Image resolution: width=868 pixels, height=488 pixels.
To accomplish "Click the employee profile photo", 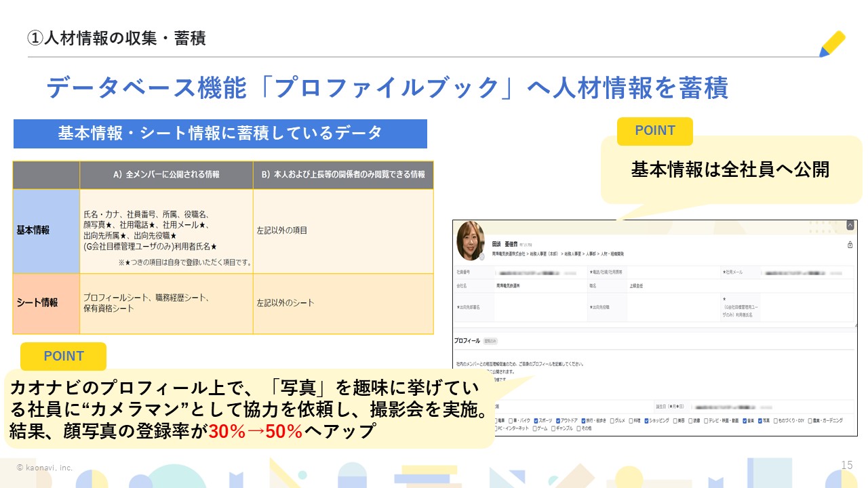I will [471, 241].
